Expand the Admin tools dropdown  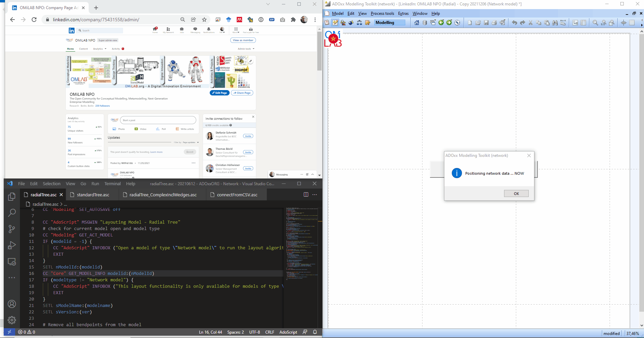coord(246,49)
